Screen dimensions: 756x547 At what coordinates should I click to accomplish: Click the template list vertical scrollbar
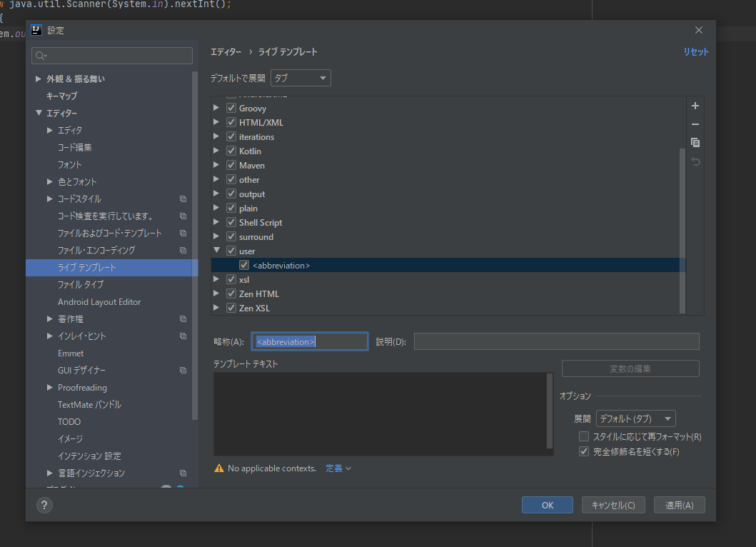682,231
